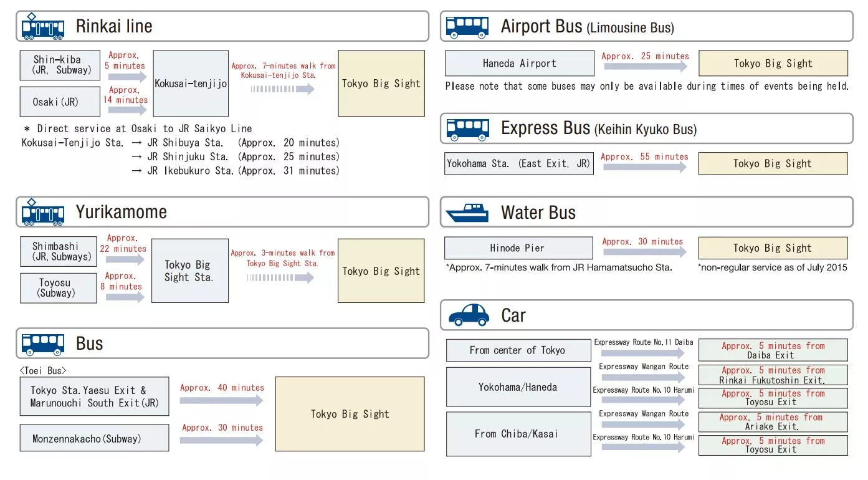This screenshot has height=480, width=868.
Task: Select the Osaki (JR) station box
Action: pyautogui.click(x=60, y=102)
